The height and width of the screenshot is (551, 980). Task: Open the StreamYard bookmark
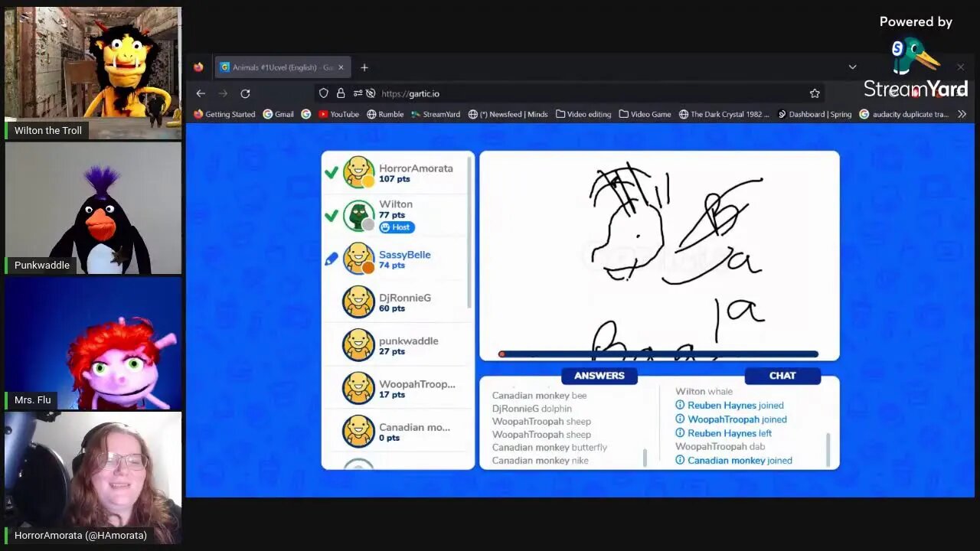point(436,114)
